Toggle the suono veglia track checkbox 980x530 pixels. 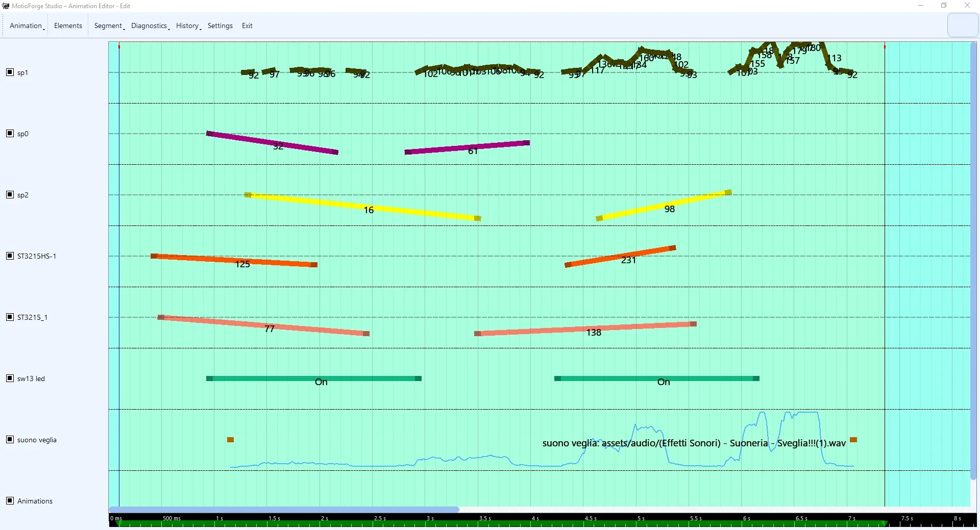point(10,439)
